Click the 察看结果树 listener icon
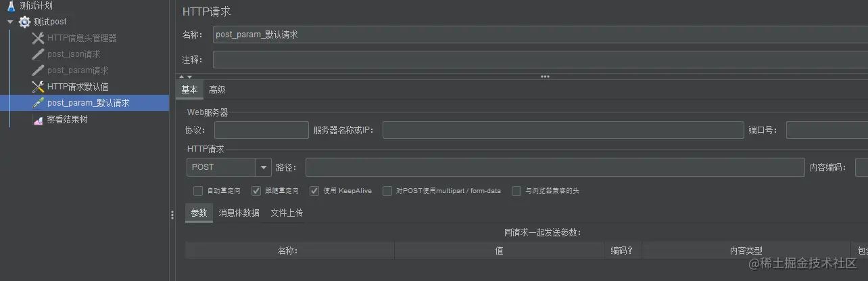Image resolution: width=868 pixels, height=281 pixels. coord(38,120)
